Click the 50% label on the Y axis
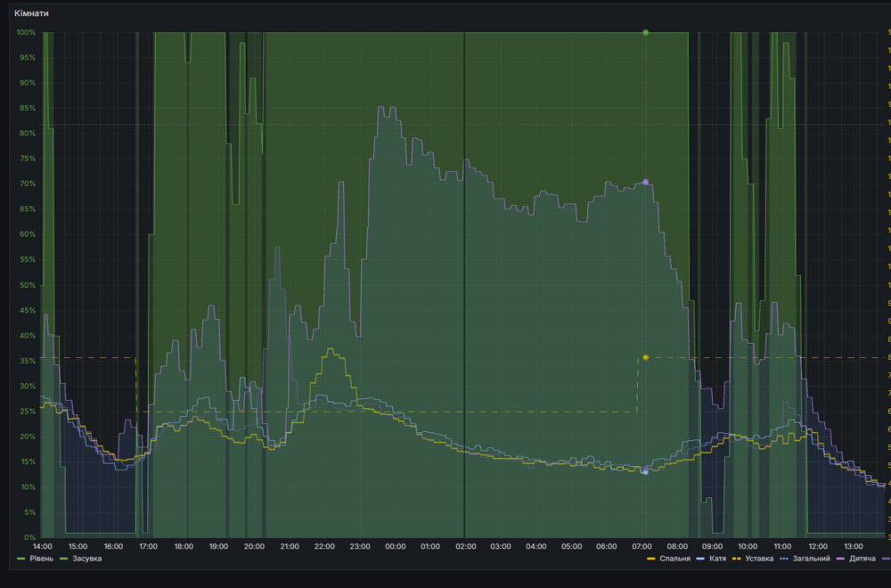891x588 pixels. pos(27,285)
